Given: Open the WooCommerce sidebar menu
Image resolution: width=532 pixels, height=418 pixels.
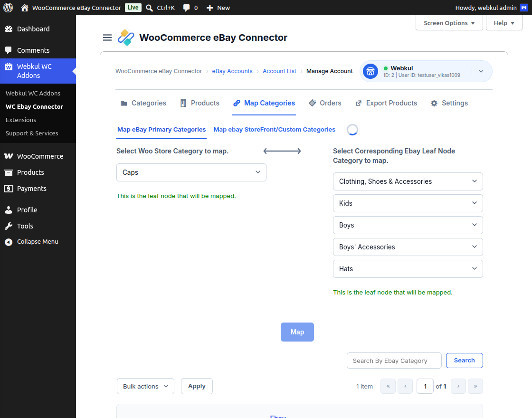Looking at the screenshot, I should click(38, 156).
